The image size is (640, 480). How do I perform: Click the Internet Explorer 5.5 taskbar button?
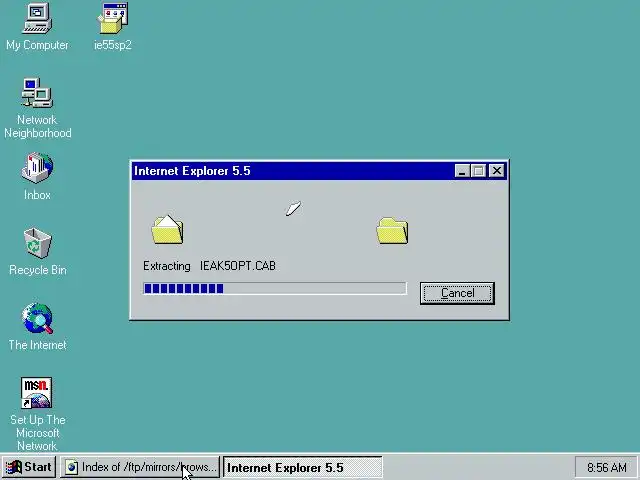pos(302,467)
